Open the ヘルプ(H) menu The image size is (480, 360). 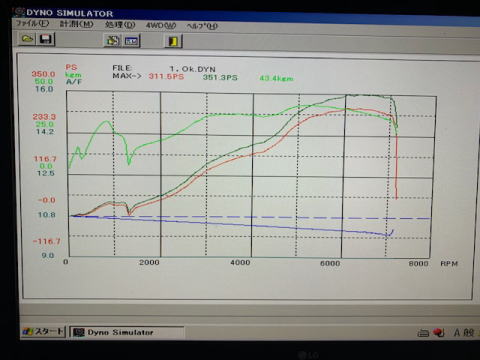pyautogui.click(x=202, y=26)
